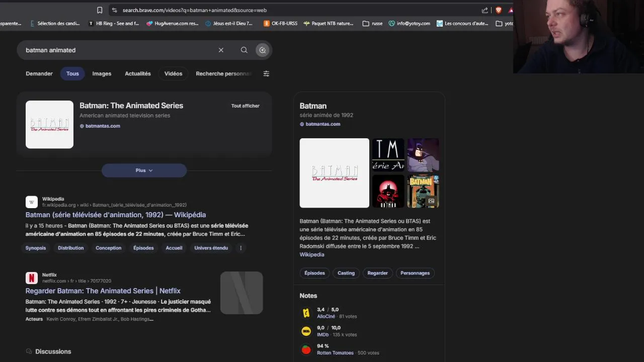
Task: Click the image gallery icon on comic thumbnail
Action: pyautogui.click(x=431, y=201)
